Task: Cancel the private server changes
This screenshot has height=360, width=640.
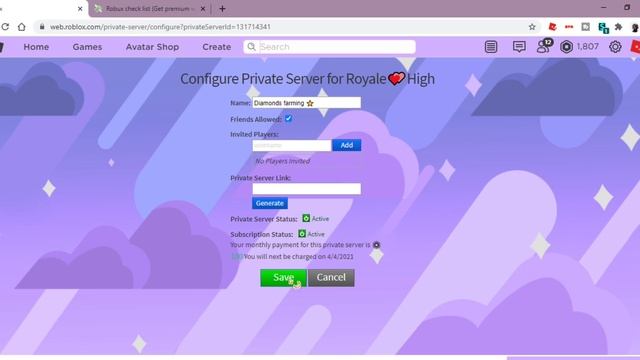Action: pos(331,278)
